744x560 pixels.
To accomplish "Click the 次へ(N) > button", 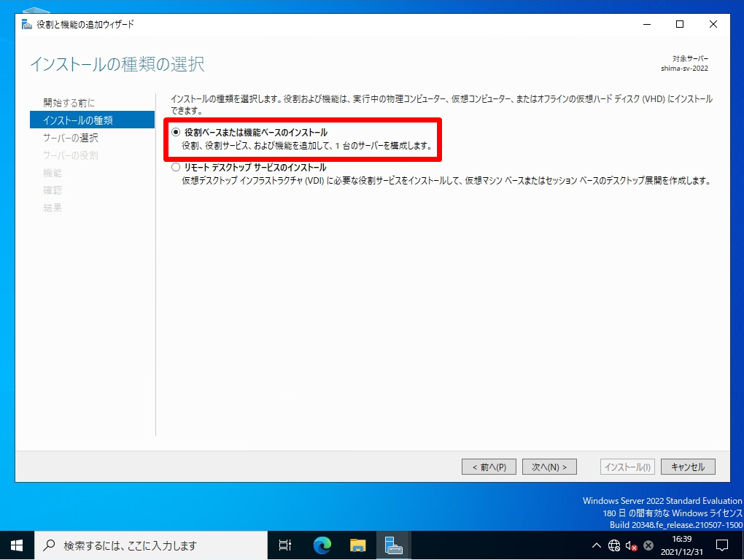I will (549, 467).
